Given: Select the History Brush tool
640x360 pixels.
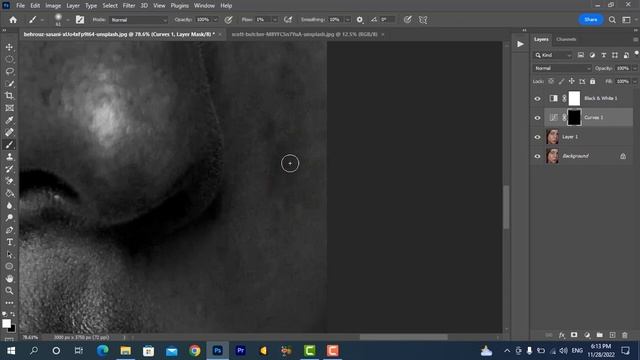Looking at the screenshot, I should tap(9, 169).
